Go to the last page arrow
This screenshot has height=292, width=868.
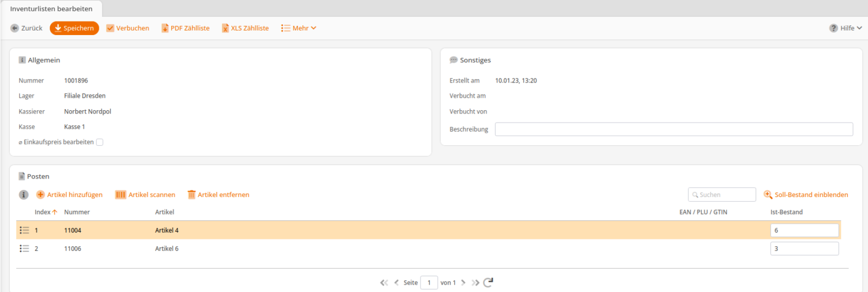click(x=475, y=282)
